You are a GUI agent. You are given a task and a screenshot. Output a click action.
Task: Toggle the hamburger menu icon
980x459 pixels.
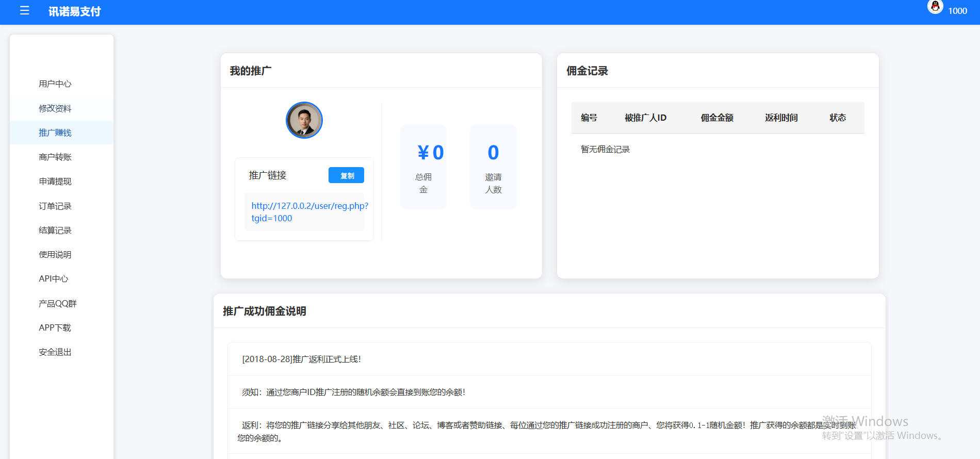(x=24, y=11)
